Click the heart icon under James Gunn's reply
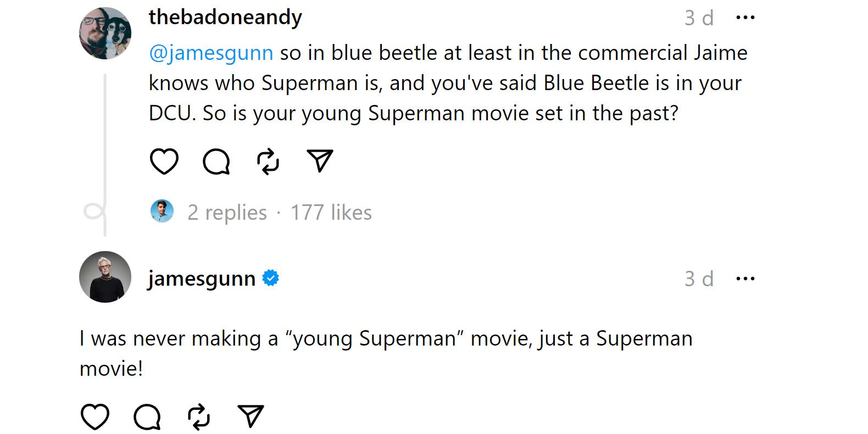 94,416
